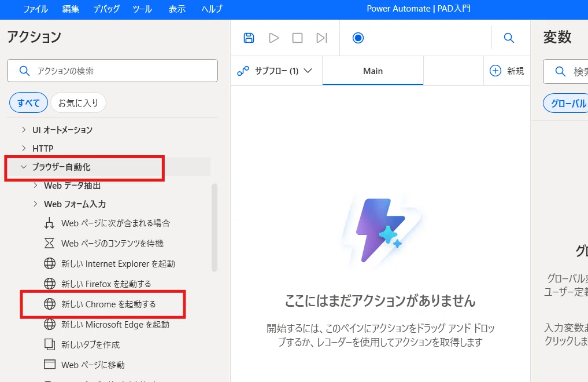Screen dimensions: 588x382
Task: Switch to the Main subflow tab
Action: click(x=373, y=71)
